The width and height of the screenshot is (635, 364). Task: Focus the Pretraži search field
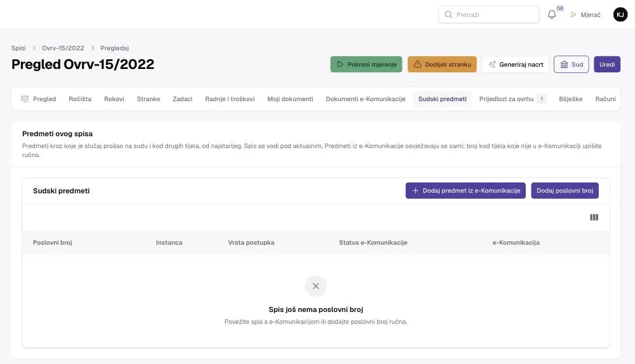coord(489,15)
